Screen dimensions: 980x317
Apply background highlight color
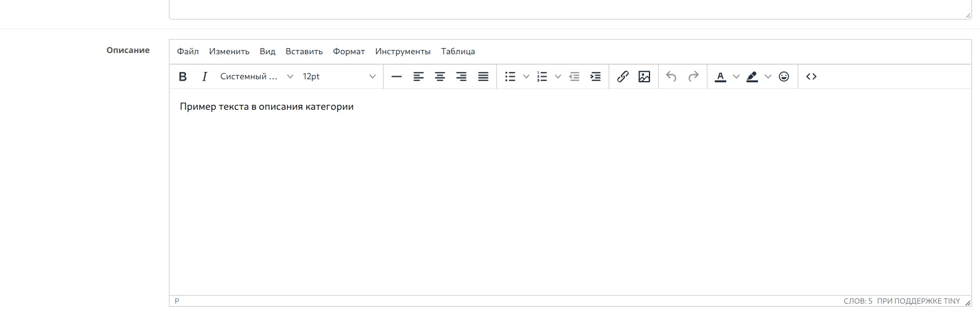(752, 76)
